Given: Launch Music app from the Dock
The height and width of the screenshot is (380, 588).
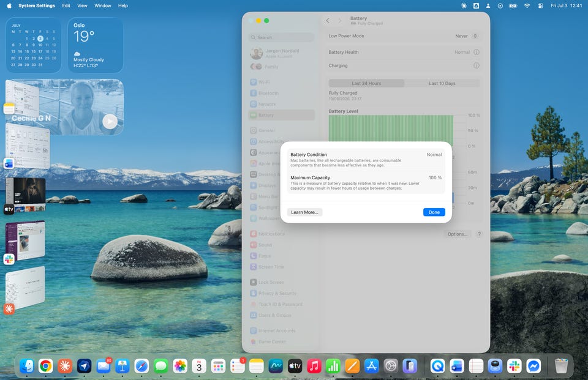Looking at the screenshot, I should (x=314, y=366).
